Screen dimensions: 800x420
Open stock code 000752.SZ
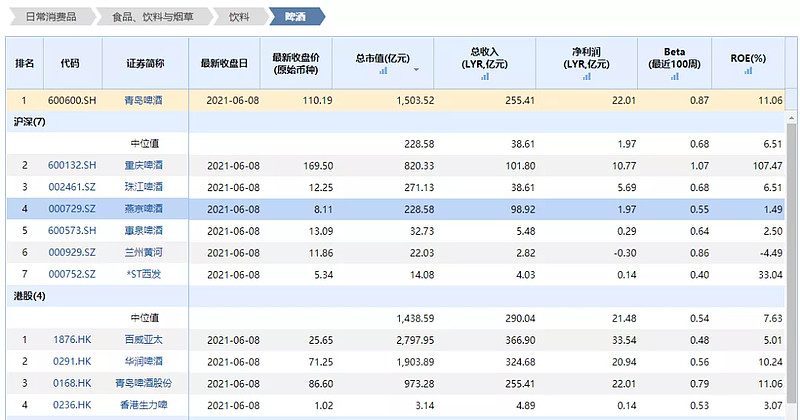(72, 275)
